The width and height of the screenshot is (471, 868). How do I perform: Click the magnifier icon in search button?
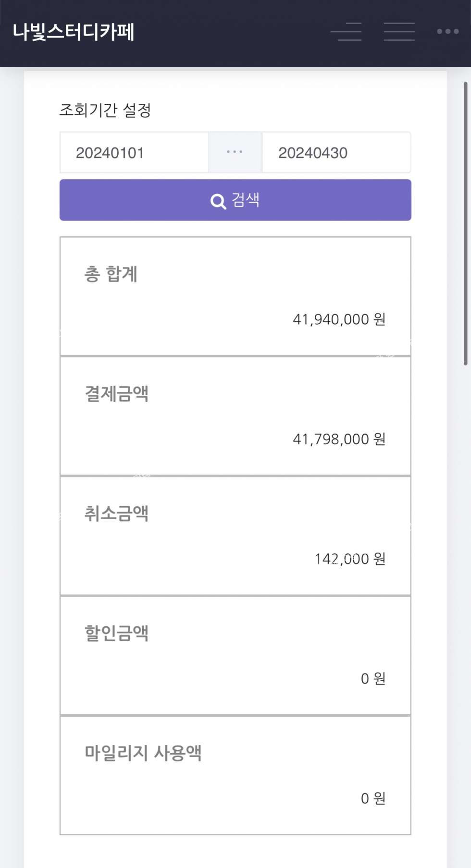[218, 201]
